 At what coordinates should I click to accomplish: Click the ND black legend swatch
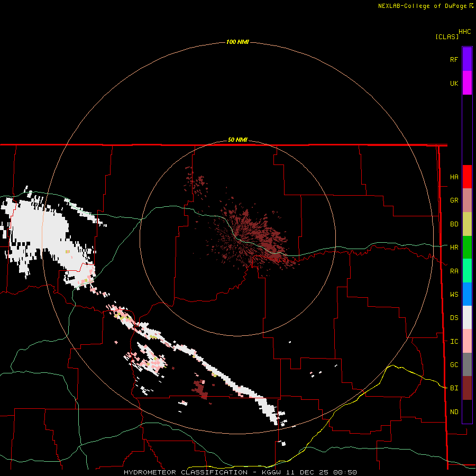467,411
